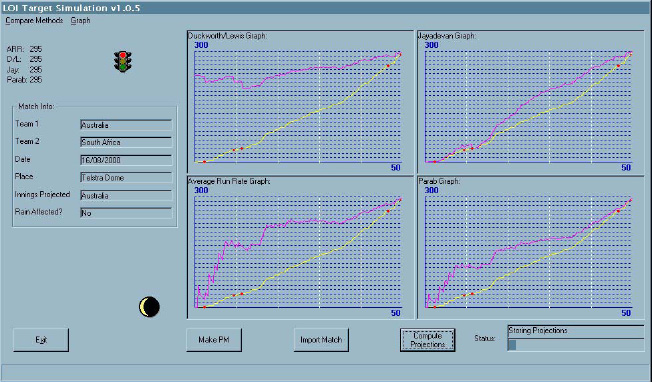Click the Place field showing Telstra Dome
Screen dimensions: 652x382
click(x=126, y=177)
